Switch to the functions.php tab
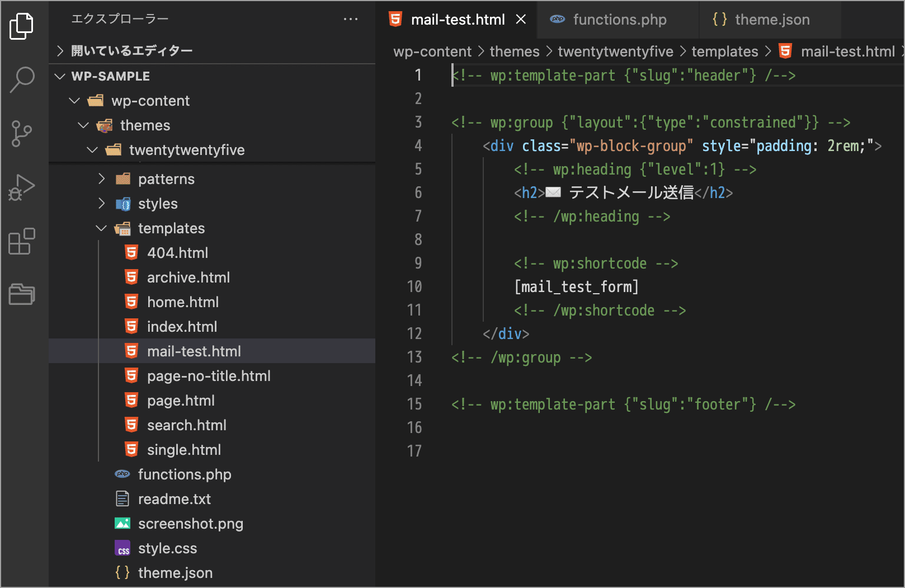 [619, 20]
